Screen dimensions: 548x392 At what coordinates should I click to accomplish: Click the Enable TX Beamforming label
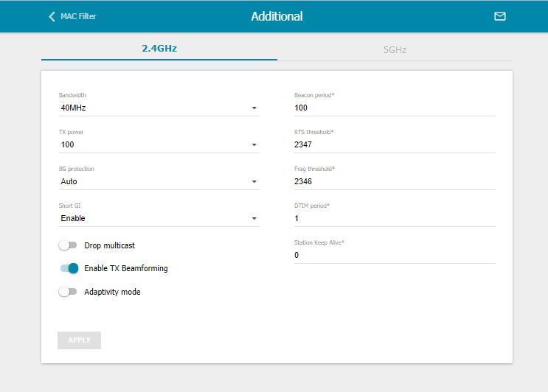(x=126, y=269)
